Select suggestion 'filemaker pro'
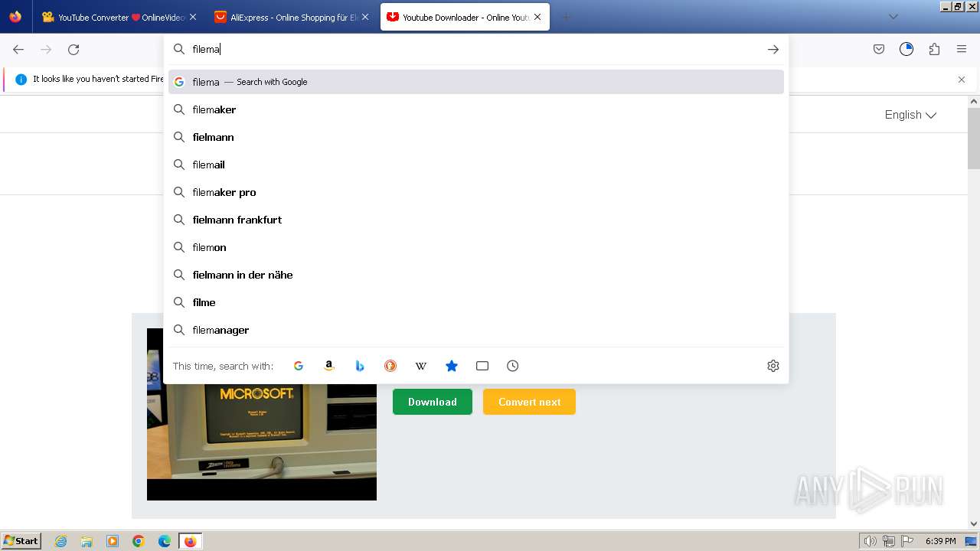 pos(476,192)
